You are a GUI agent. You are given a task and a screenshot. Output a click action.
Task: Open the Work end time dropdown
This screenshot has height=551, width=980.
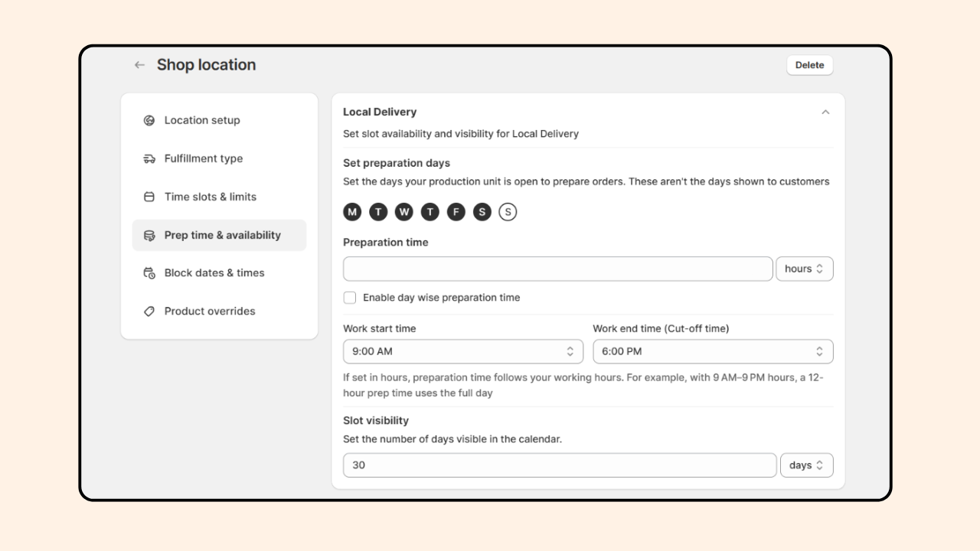713,351
